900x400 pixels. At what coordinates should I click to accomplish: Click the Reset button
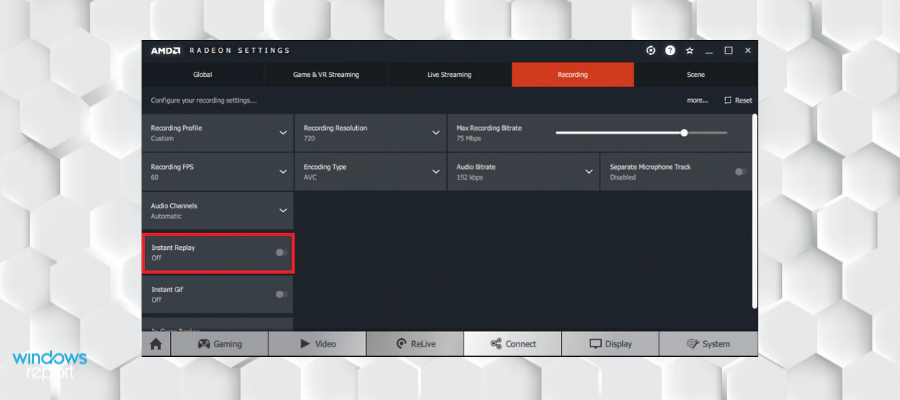738,100
